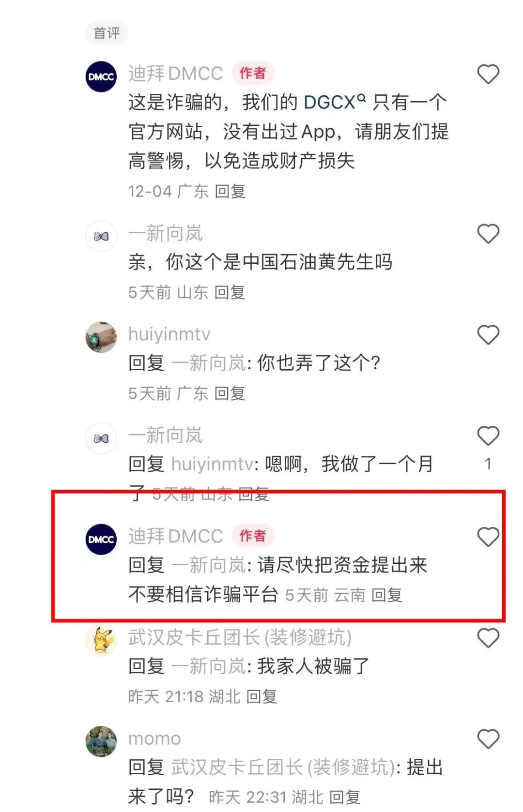Open huiyinmtv's profile avatar
The image size is (523, 812).
(101, 337)
